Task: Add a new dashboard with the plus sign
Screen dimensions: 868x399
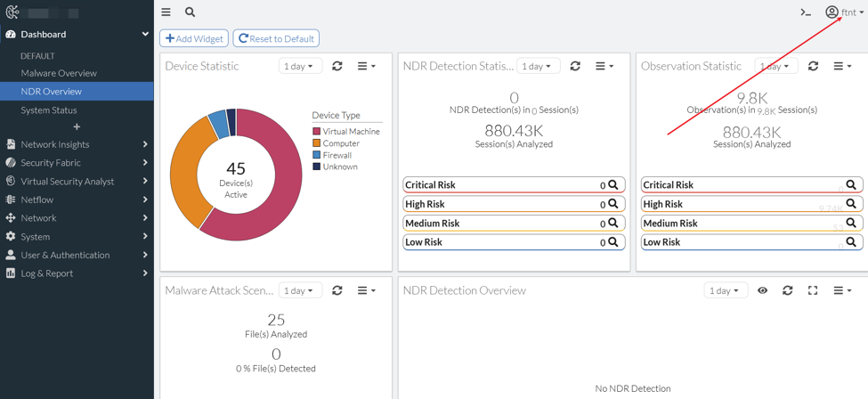Action: pos(77,126)
